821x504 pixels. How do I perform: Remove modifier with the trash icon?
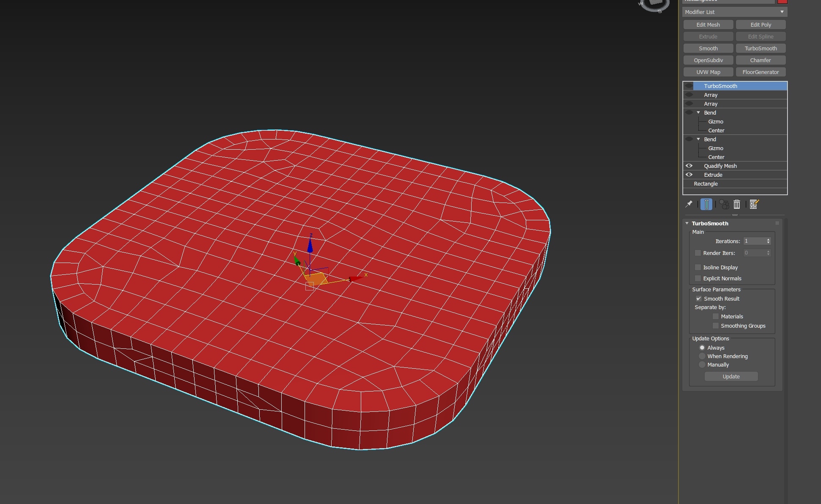coord(737,204)
